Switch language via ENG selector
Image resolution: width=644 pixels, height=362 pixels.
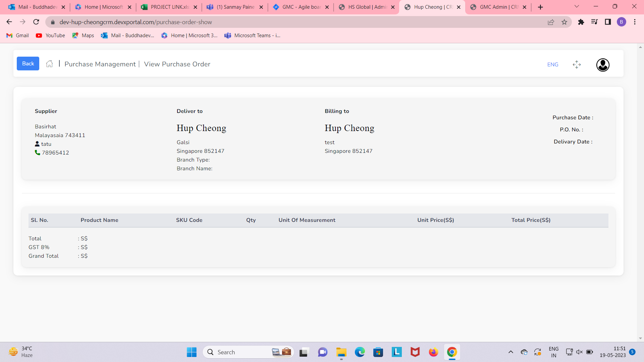552,64
